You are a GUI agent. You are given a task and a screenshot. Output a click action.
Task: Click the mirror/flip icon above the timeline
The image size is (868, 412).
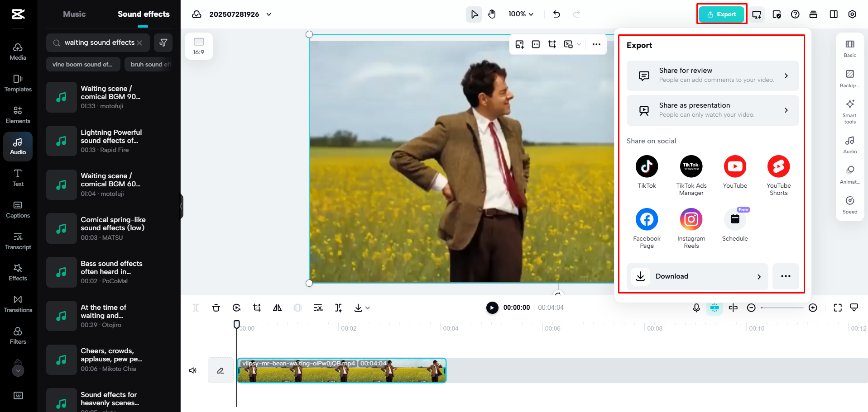(x=277, y=308)
